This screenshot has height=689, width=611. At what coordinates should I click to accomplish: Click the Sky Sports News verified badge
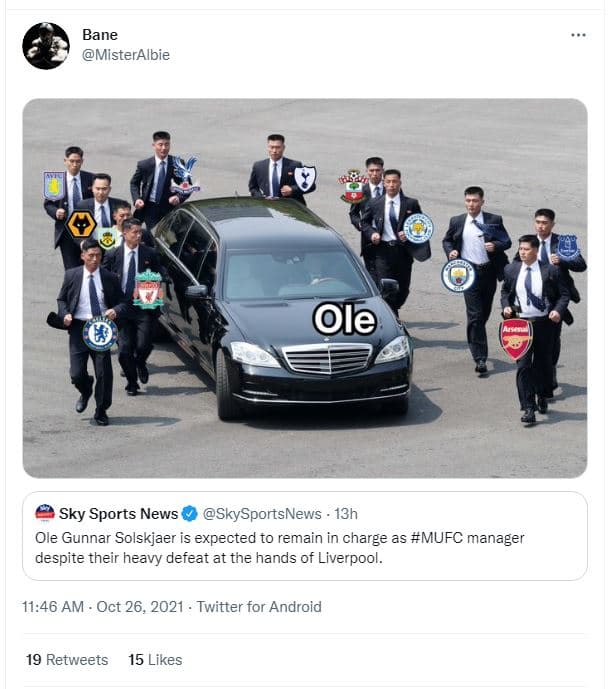tap(188, 514)
